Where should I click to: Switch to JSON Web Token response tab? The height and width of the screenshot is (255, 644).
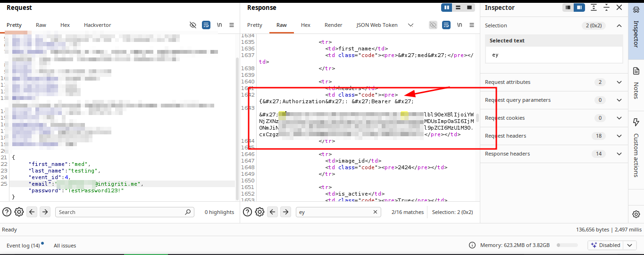click(x=376, y=25)
